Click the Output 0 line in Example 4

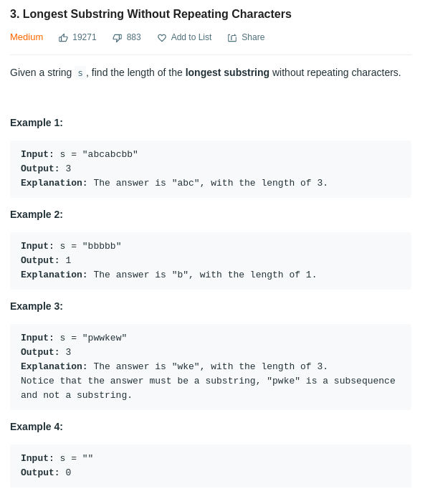[46, 472]
